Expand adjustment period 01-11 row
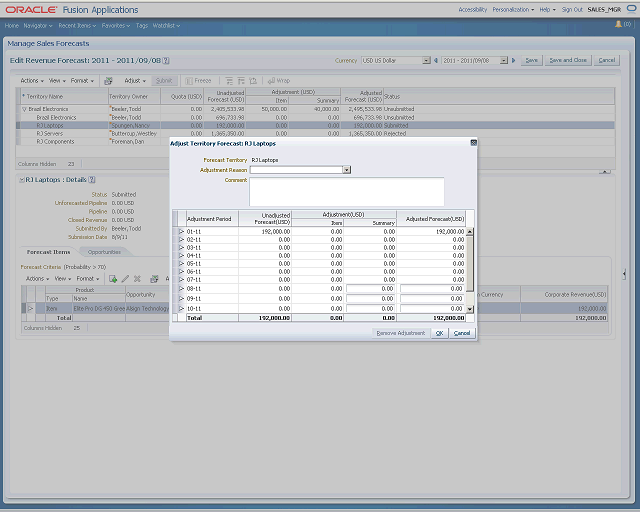The image size is (640, 512). click(182, 232)
